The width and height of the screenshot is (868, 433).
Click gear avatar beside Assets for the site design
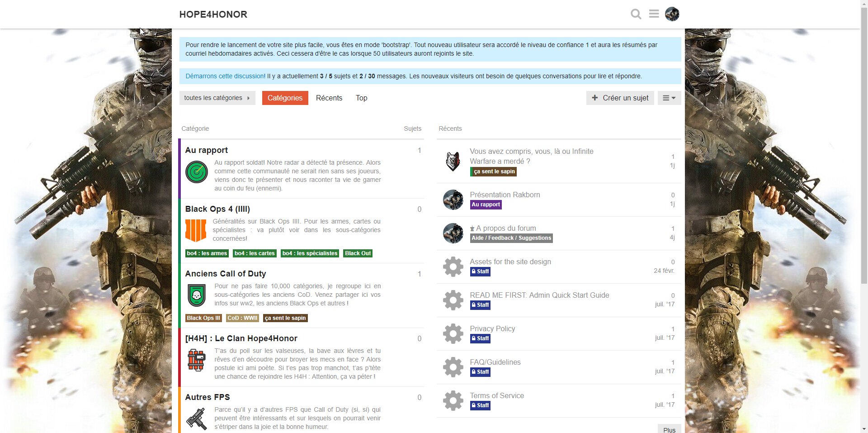453,266
